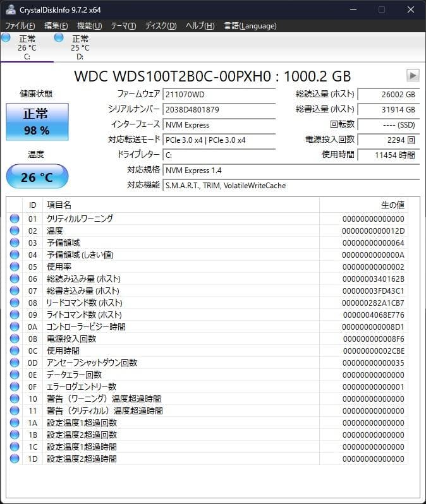Click status icon for アンセーフシャットダウン回数 row
This screenshot has height=504, width=426.
pos(15,363)
